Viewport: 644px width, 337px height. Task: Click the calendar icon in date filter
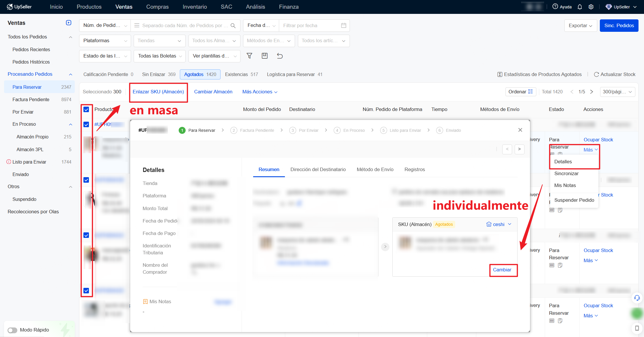click(344, 25)
